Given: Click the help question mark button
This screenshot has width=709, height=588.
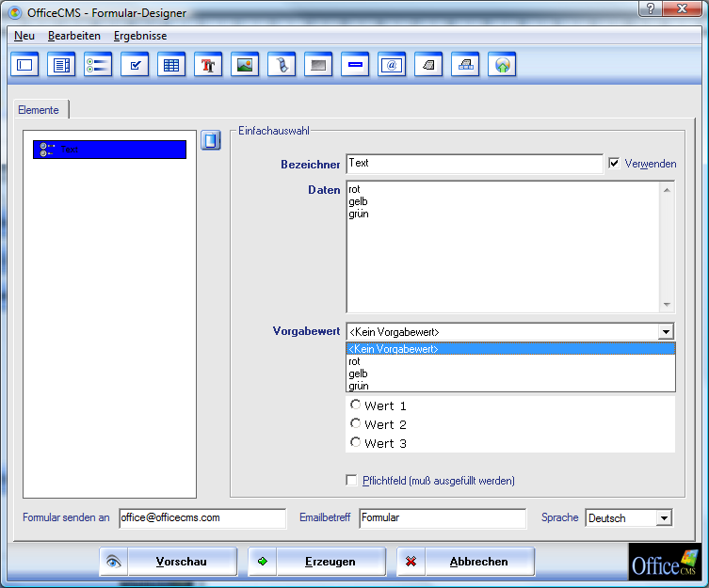Looking at the screenshot, I should [x=651, y=8].
